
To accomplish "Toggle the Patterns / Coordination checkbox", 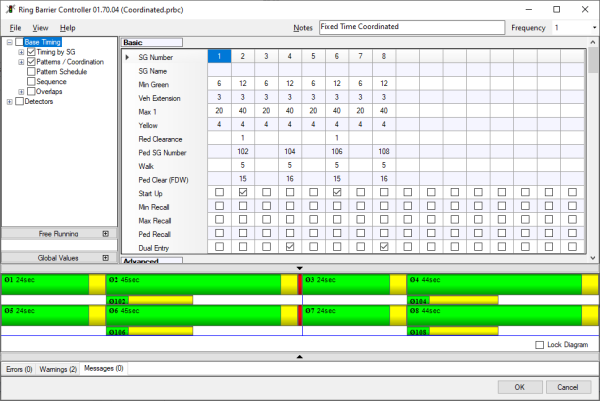I will tap(31, 62).
